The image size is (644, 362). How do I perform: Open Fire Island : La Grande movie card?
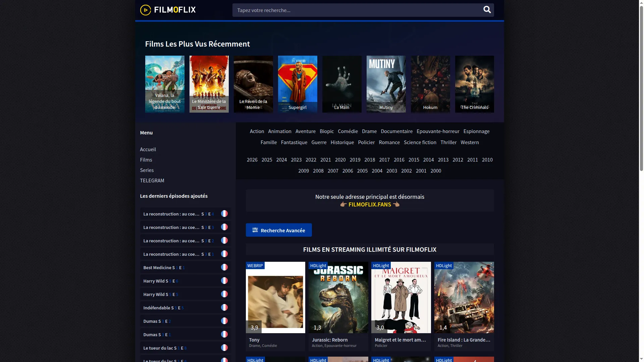pyautogui.click(x=464, y=306)
